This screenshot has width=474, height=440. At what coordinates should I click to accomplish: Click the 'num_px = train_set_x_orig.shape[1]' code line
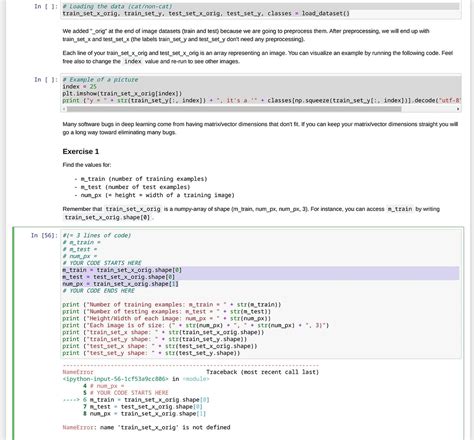[120, 284]
